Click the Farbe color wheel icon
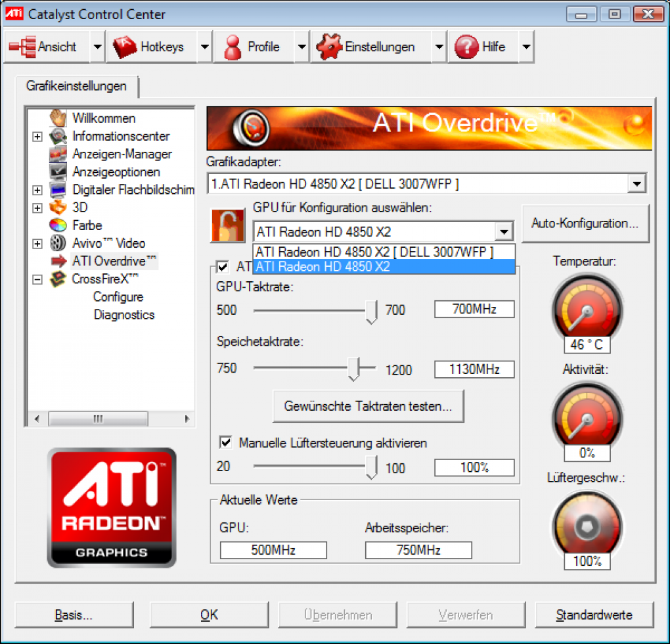 (x=58, y=225)
